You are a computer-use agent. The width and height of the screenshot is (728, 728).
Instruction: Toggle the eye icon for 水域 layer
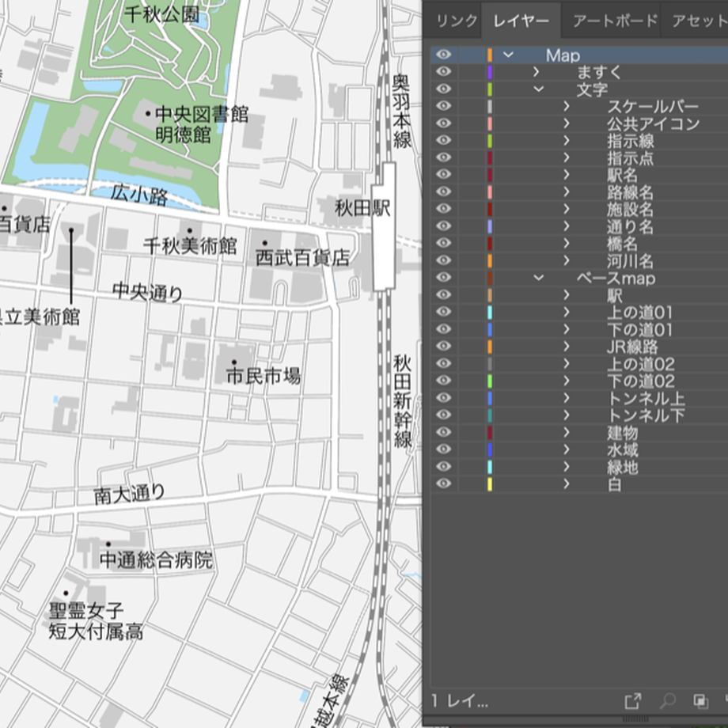(x=443, y=449)
